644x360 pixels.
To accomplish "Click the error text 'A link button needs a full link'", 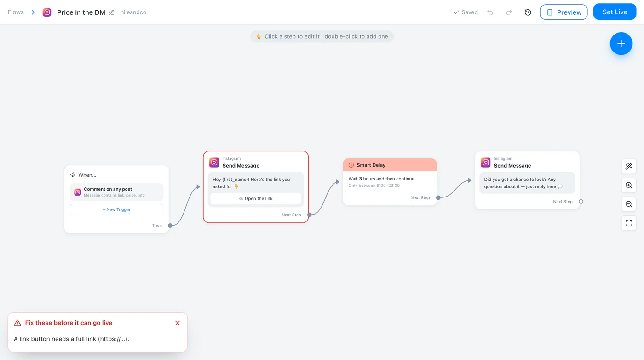I will (71, 339).
